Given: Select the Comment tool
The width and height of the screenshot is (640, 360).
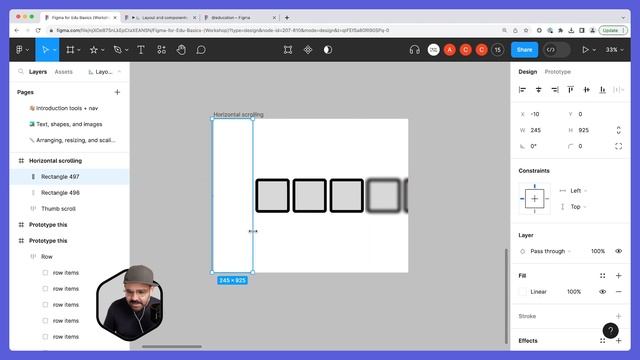Looking at the screenshot, I should pos(201,50).
